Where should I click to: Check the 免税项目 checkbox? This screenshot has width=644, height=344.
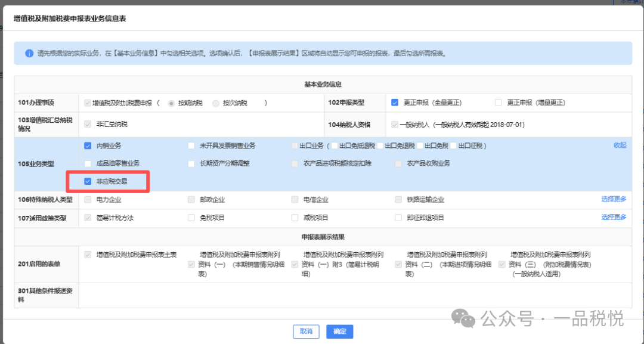191,218
